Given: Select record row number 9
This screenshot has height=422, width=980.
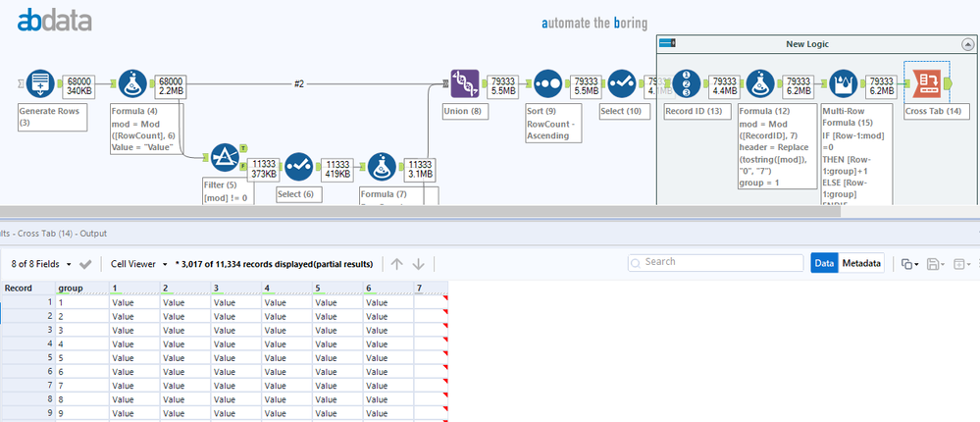Looking at the screenshot, I should click(27, 412).
